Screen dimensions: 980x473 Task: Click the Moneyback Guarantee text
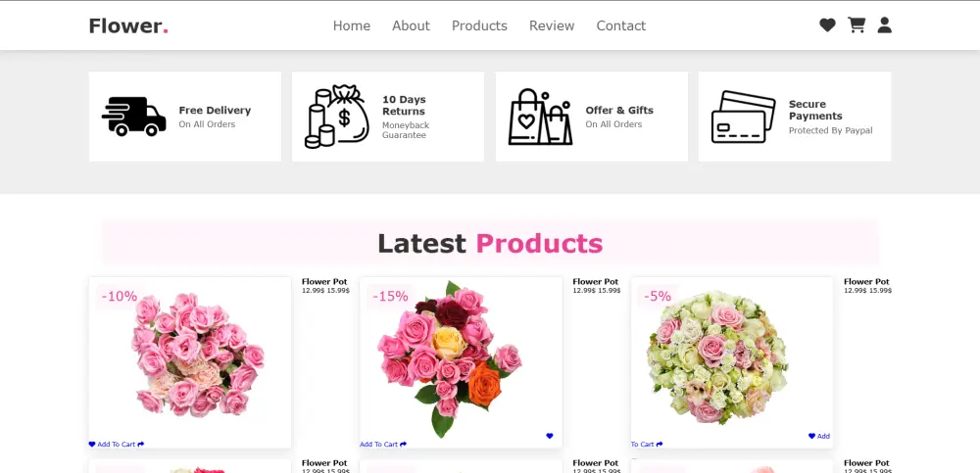(406, 130)
